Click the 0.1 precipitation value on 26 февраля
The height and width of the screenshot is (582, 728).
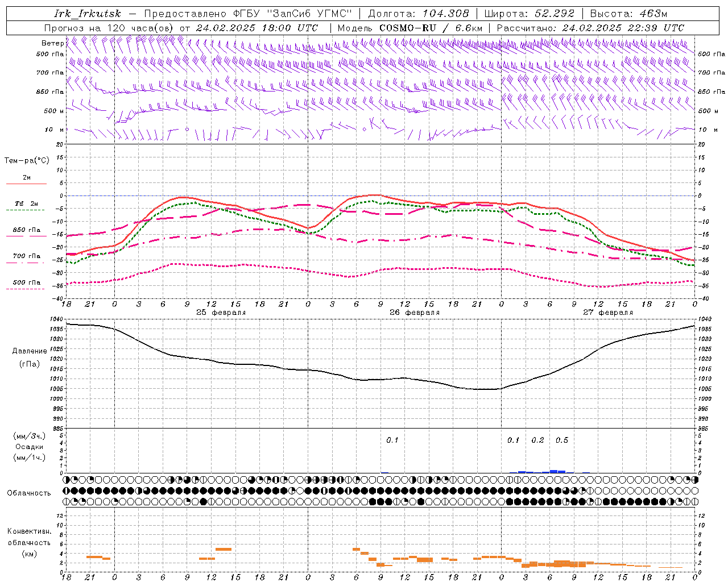pos(392,440)
